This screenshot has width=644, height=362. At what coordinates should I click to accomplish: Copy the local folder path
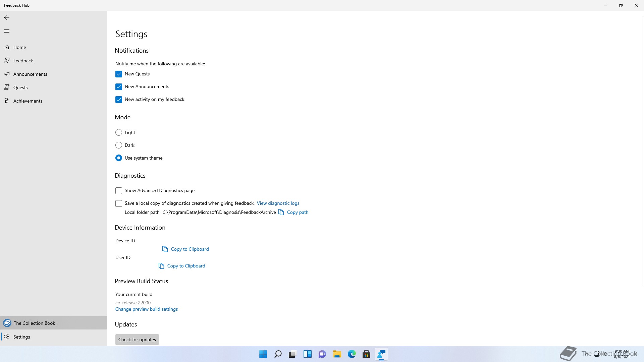pyautogui.click(x=293, y=212)
